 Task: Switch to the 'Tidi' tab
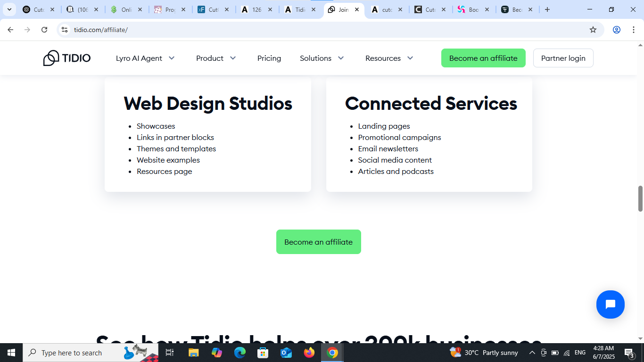(x=299, y=9)
